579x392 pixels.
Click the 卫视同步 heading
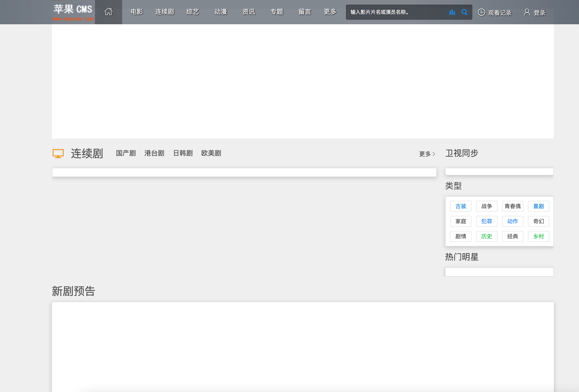click(x=462, y=153)
